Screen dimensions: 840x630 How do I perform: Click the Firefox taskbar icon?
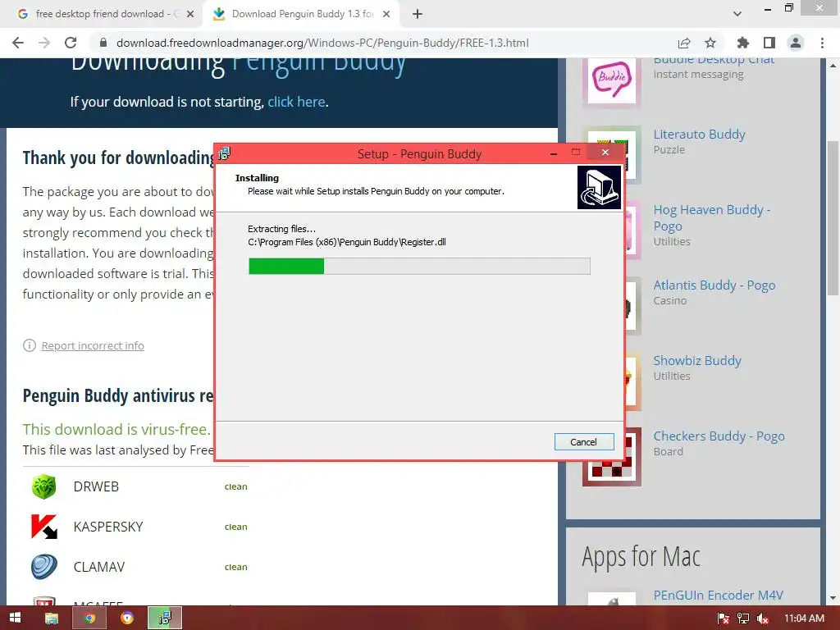point(127,619)
